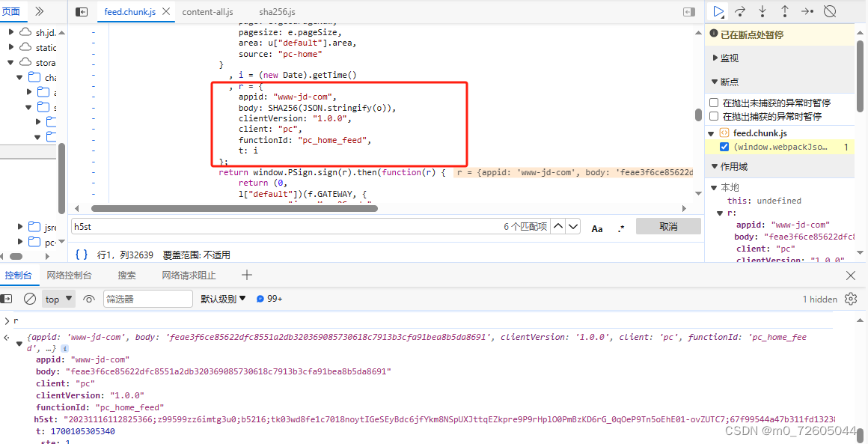Switch to the sha256.js tab
The width and height of the screenshot is (868, 444).
point(278,12)
